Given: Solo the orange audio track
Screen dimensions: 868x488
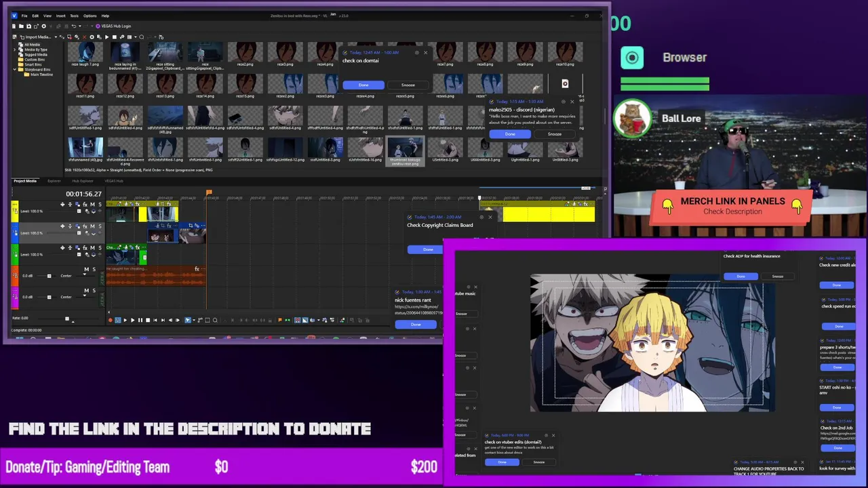Looking at the screenshot, I should point(94,269).
